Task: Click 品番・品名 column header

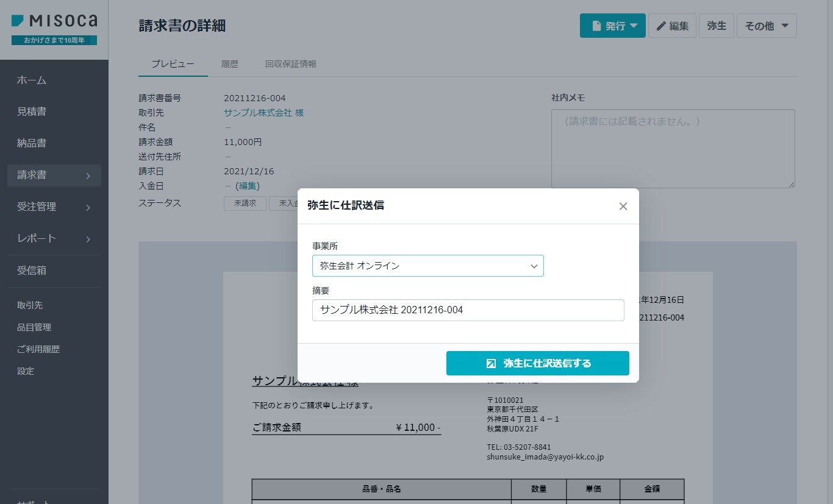Action: (381, 489)
